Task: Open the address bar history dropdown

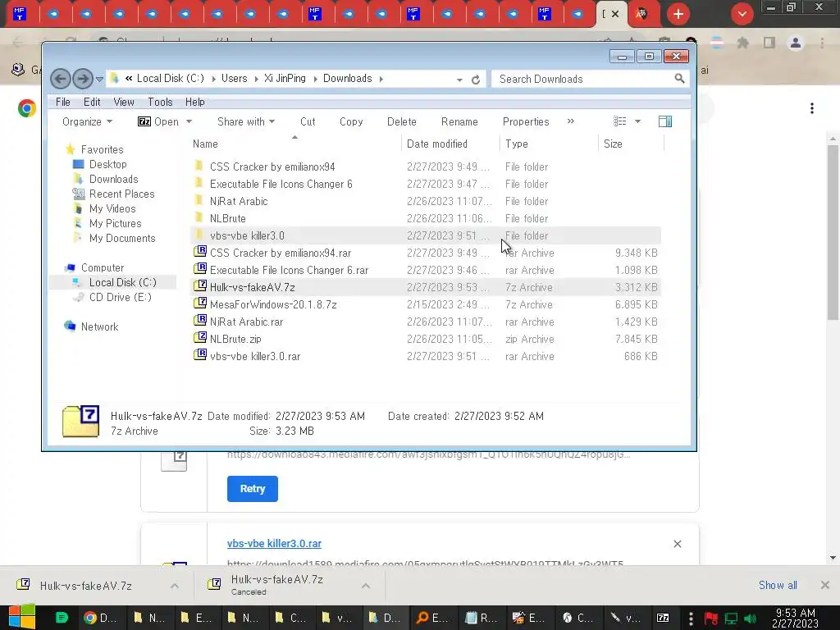Action: point(459,80)
